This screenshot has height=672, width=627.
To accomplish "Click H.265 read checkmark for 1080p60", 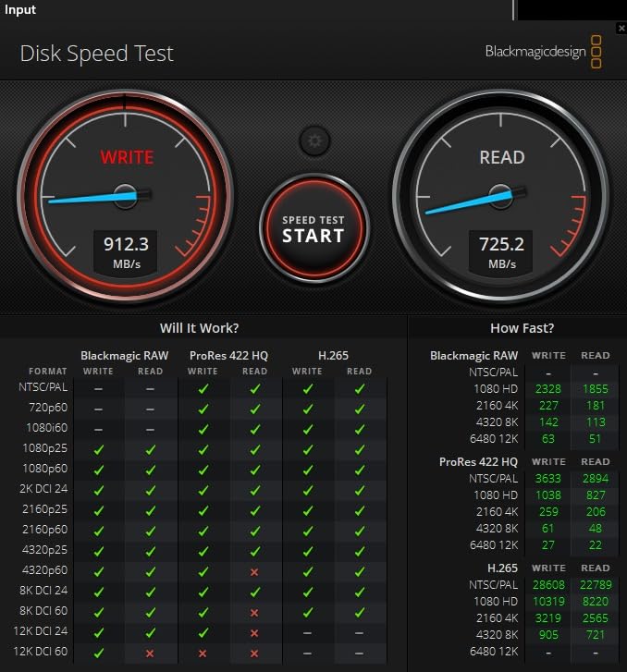I will pyautogui.click(x=360, y=470).
